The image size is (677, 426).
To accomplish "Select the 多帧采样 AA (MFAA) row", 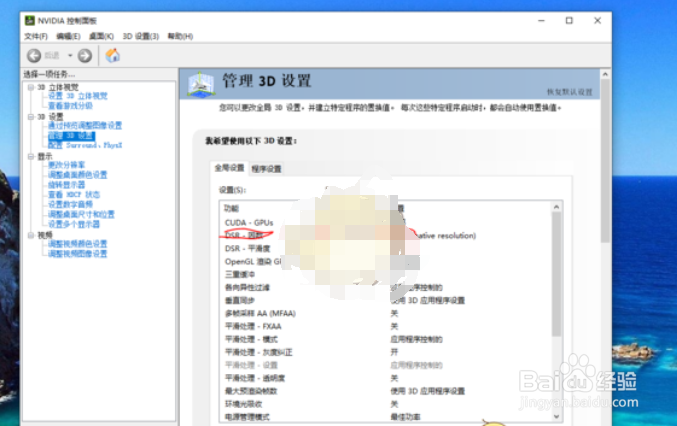I will tap(386, 313).
